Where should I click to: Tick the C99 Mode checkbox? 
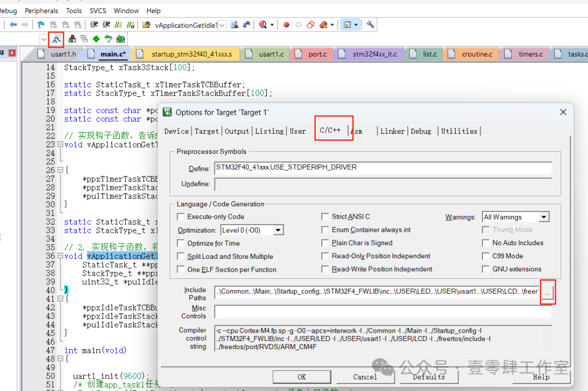pyautogui.click(x=486, y=256)
